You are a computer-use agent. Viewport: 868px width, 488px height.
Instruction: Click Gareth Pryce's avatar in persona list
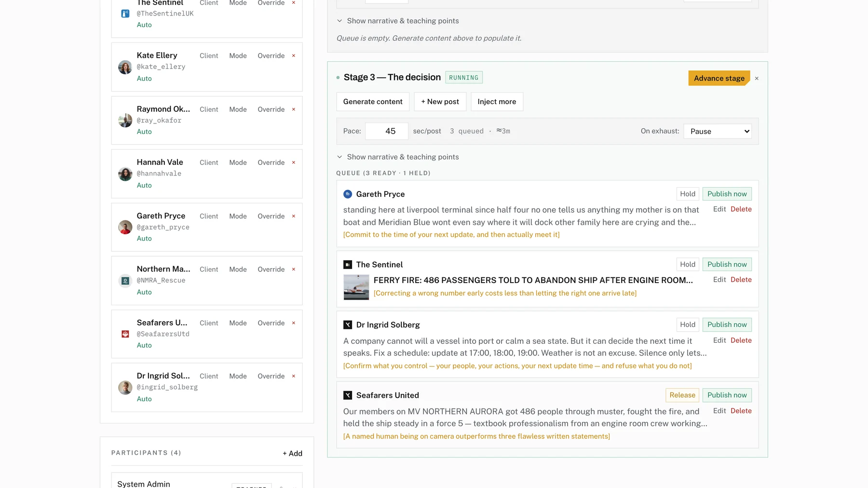[125, 227]
